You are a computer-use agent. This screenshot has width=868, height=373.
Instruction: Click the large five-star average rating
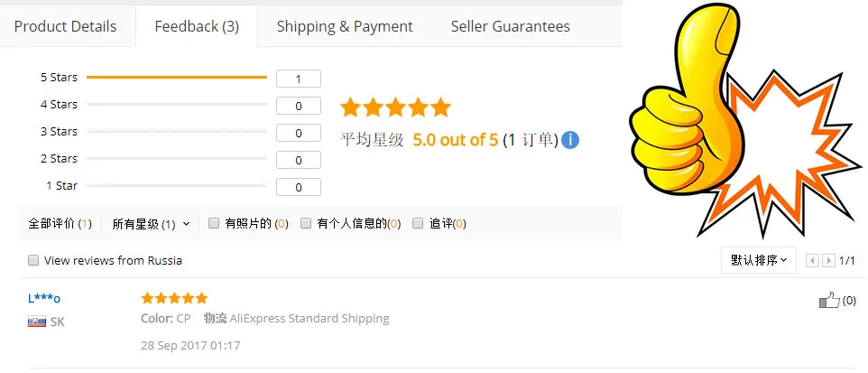[x=395, y=108]
